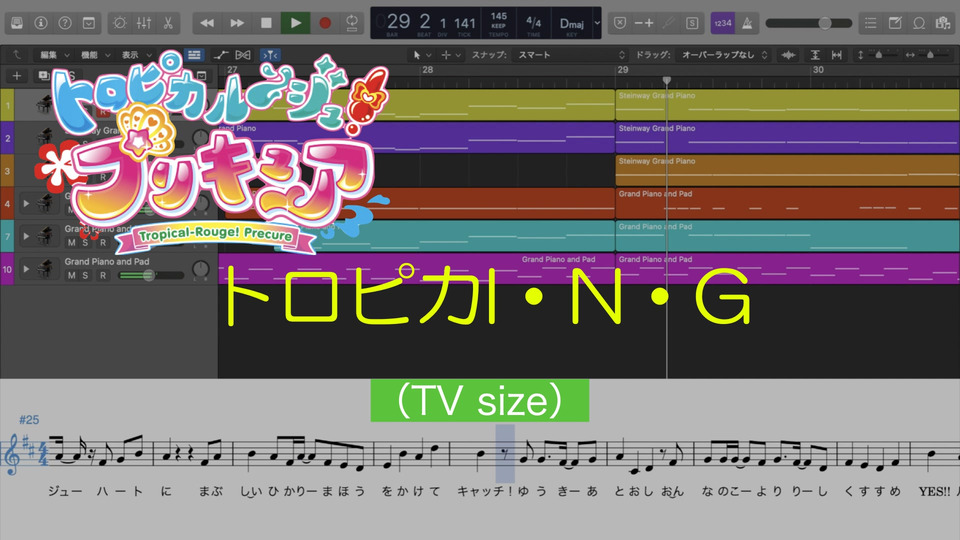Screen dimensions: 960x540
Task: Click bar 30 on the ruler
Action: [x=818, y=70]
